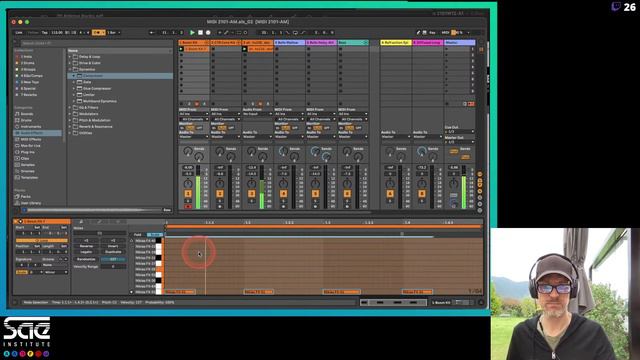Select the Limiter device in the browser
Screen dimensions: 640x360
point(89,95)
